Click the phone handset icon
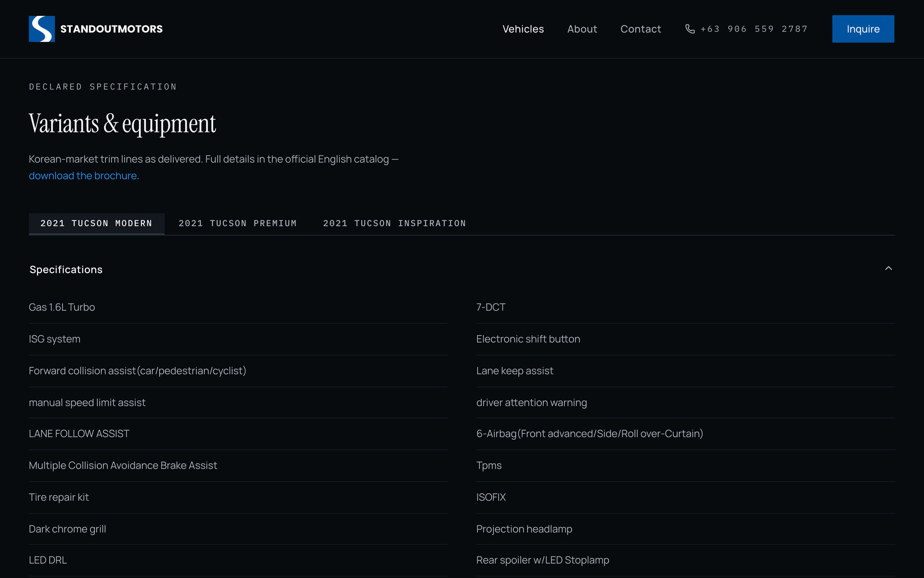Viewport: 924px width, 578px height. [x=690, y=29]
